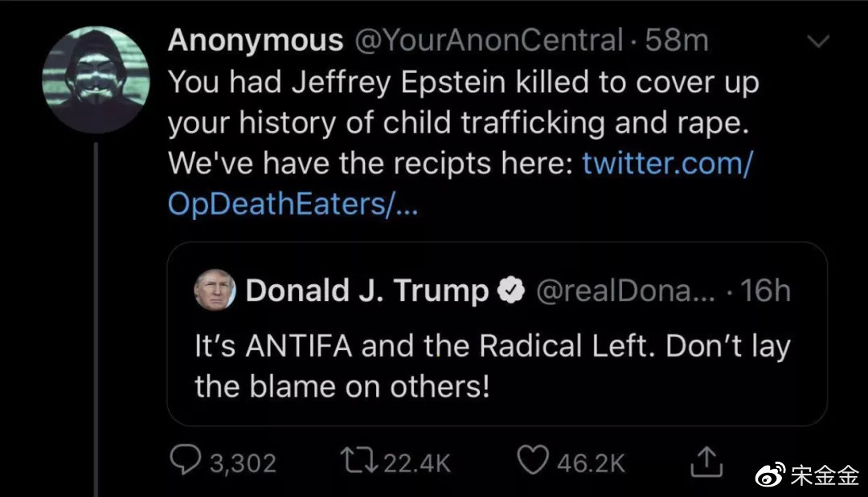This screenshot has width=868, height=497.
Task: Like the tweet with heart icon
Action: [x=532, y=461]
